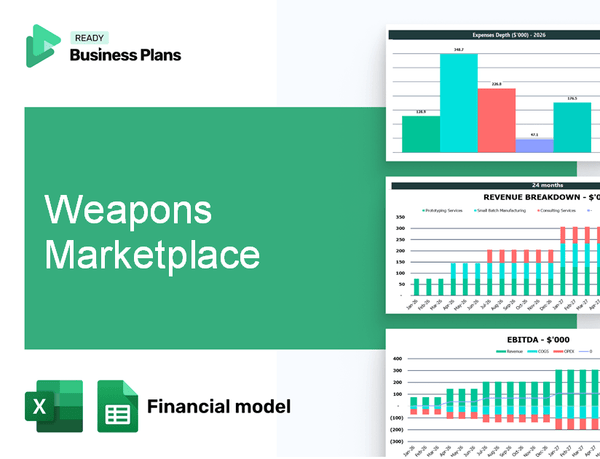Select the small purple 57.1 bar
This screenshot has height=459, width=600.
pyautogui.click(x=534, y=145)
